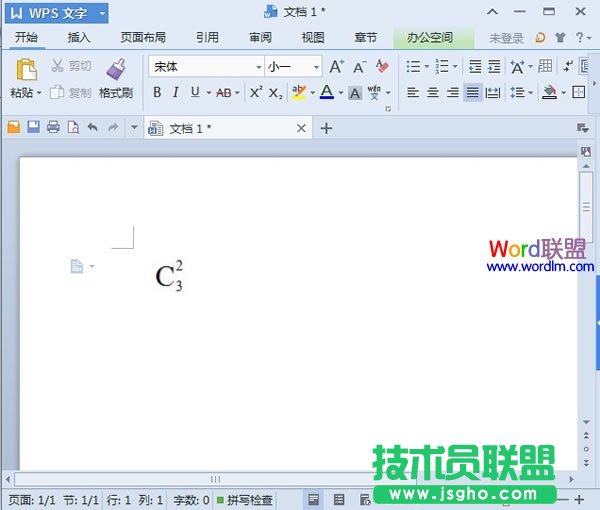Click the Paste (粘贴) clipboard icon
This screenshot has height=510, width=600.
click(26, 69)
